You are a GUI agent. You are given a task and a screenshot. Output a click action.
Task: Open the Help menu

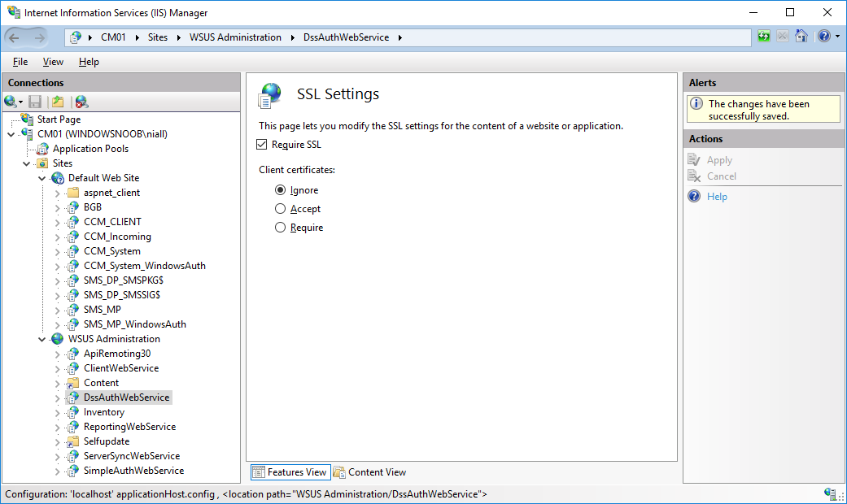pos(89,62)
